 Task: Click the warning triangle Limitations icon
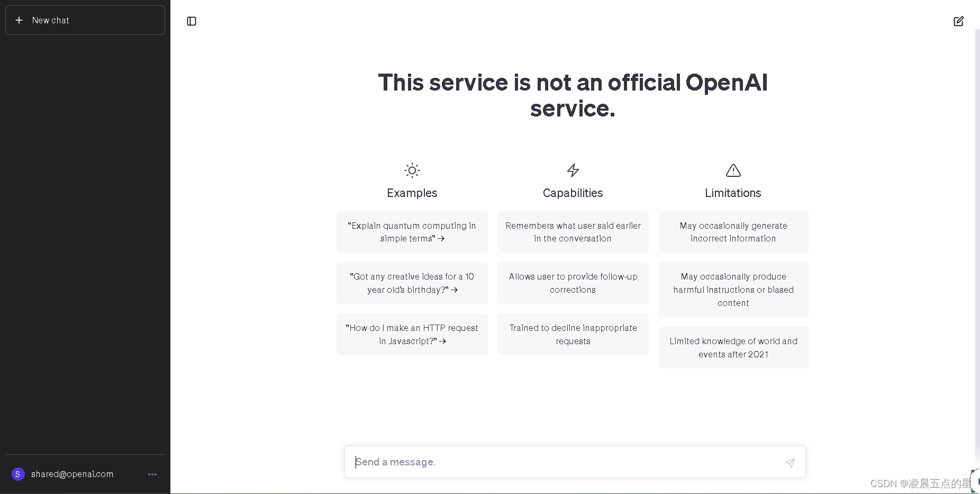pos(733,170)
